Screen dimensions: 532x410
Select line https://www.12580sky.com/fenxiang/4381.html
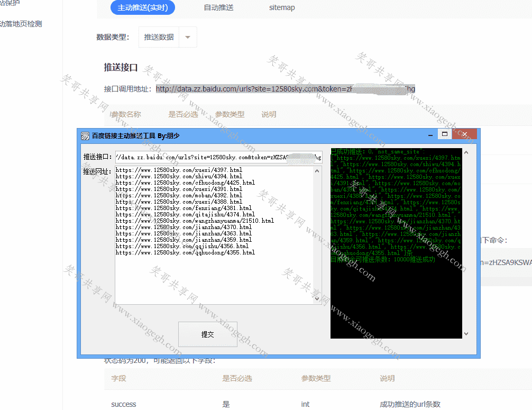pos(184,208)
